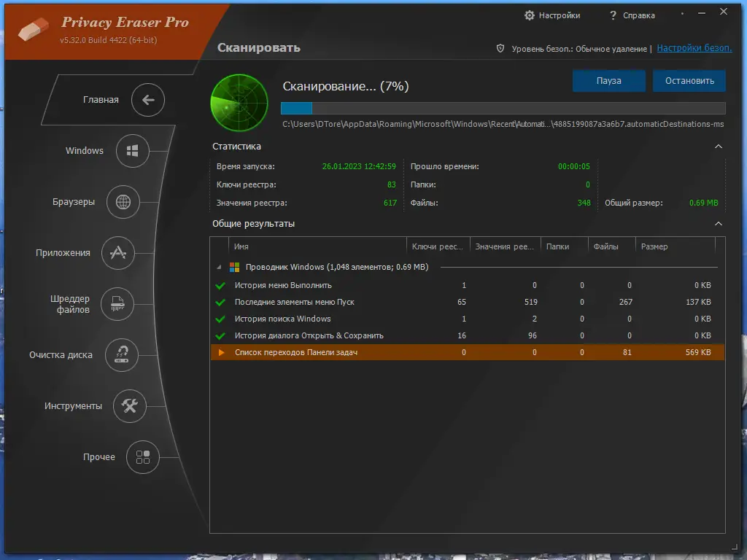The height and width of the screenshot is (560, 747).
Task: Click the shield icon near Уровень безоп.
Action: coord(500,48)
